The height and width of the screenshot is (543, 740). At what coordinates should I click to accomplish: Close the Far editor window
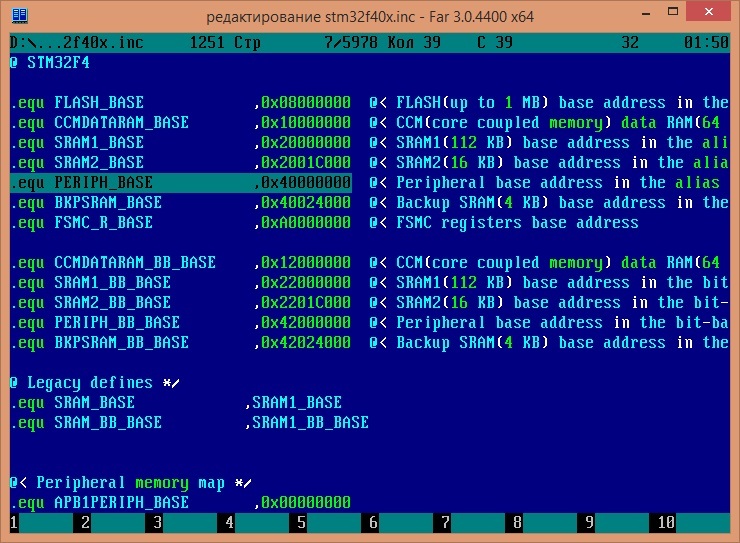(x=709, y=11)
